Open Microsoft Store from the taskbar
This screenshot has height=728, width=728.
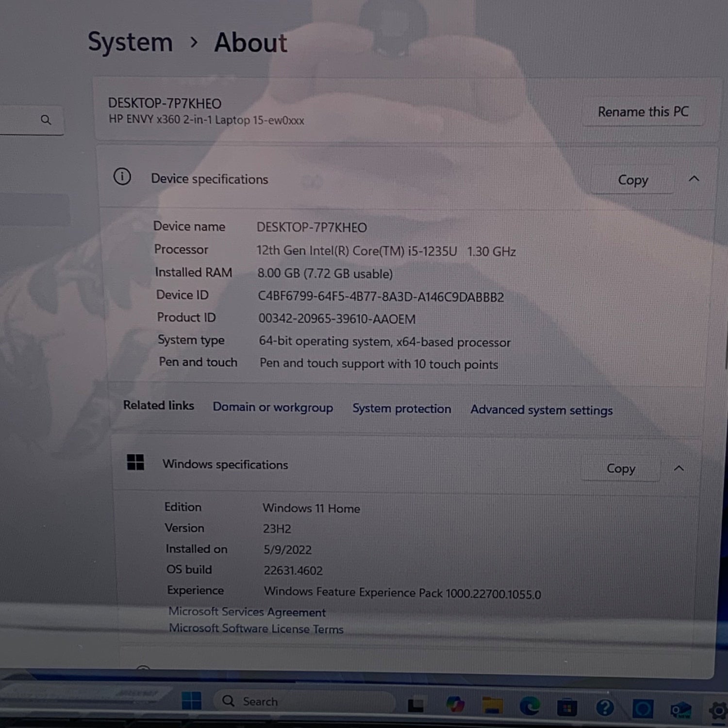coord(566,708)
